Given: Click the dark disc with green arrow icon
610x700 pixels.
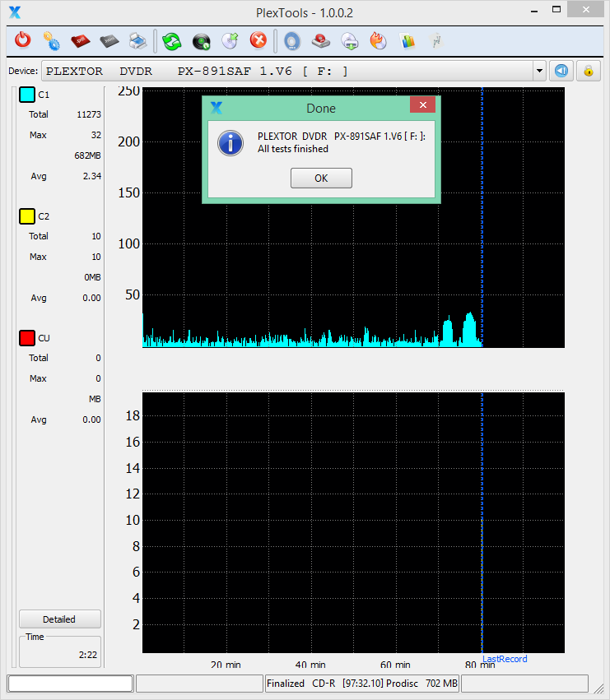Looking at the screenshot, I should point(201,41).
